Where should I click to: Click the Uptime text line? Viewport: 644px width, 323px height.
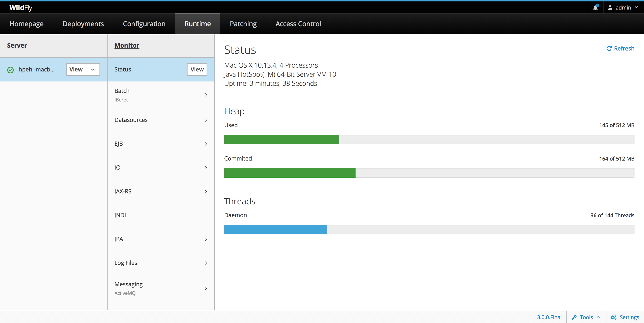pyautogui.click(x=271, y=83)
